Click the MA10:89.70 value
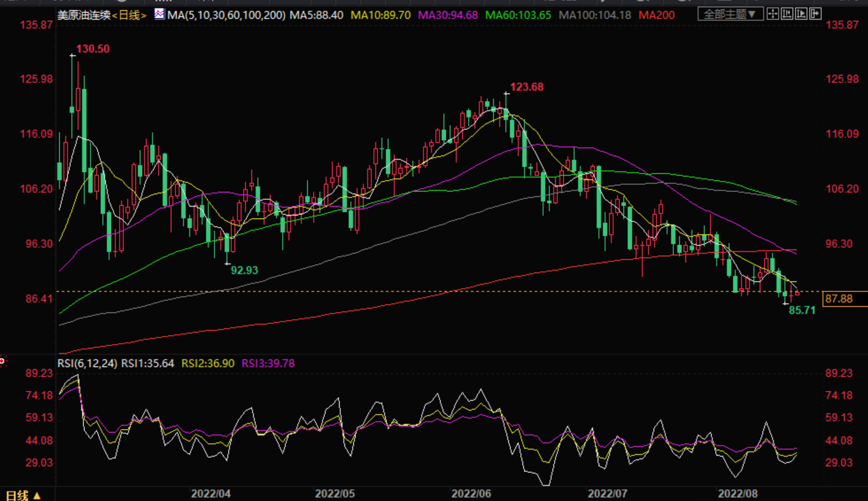Screen dimensions: 868x501 pyautogui.click(x=381, y=15)
